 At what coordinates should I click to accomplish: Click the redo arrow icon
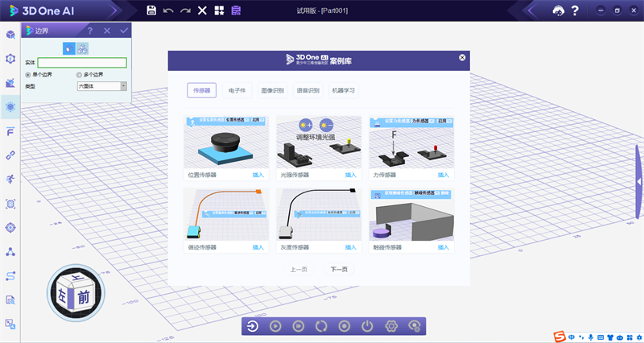pyautogui.click(x=185, y=10)
